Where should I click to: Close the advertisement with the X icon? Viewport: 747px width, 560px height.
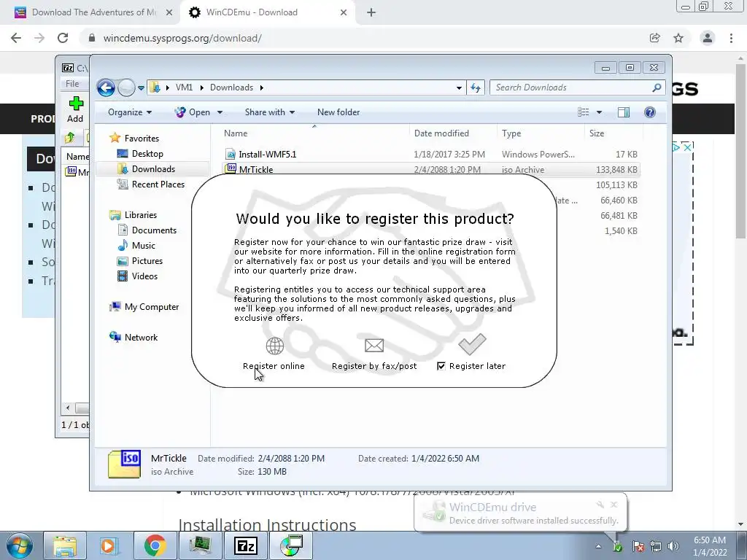click(687, 147)
